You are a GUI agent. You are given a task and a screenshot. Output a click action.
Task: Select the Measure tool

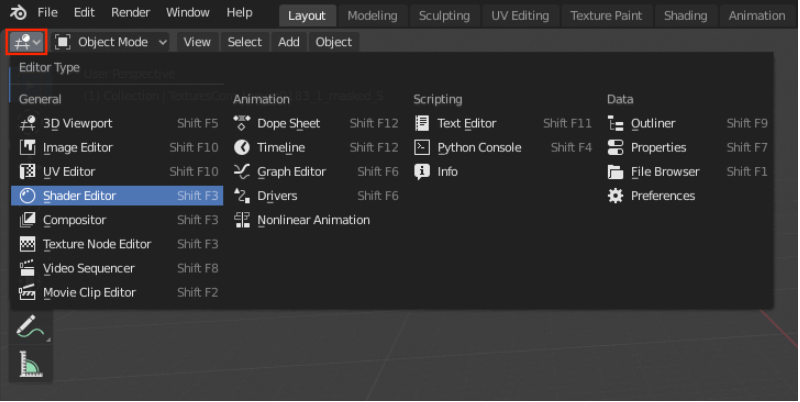pos(31,364)
